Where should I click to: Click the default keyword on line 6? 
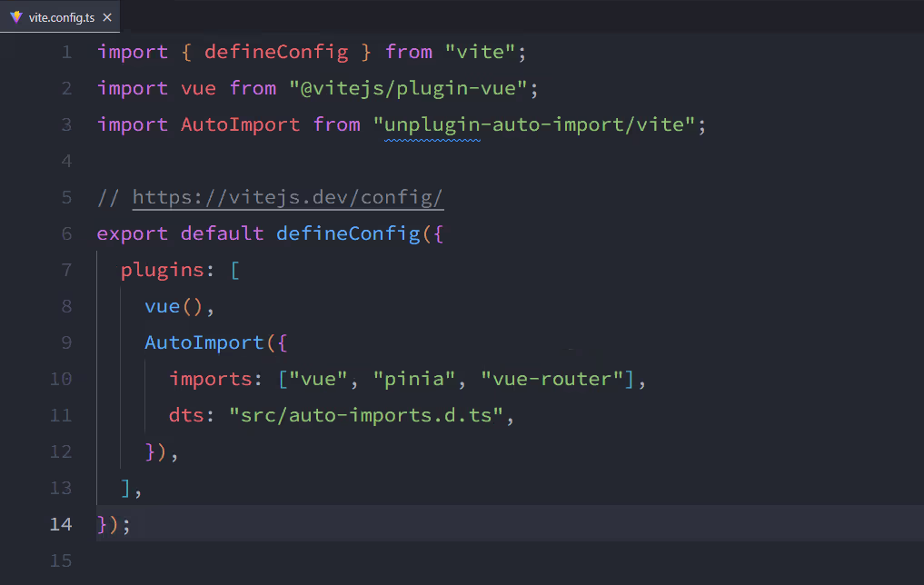click(x=223, y=233)
